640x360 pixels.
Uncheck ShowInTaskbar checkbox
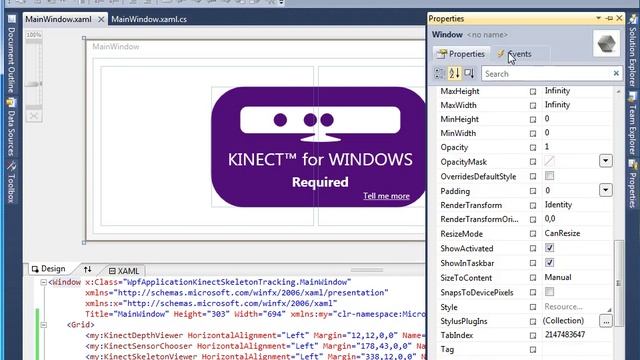pyautogui.click(x=549, y=262)
